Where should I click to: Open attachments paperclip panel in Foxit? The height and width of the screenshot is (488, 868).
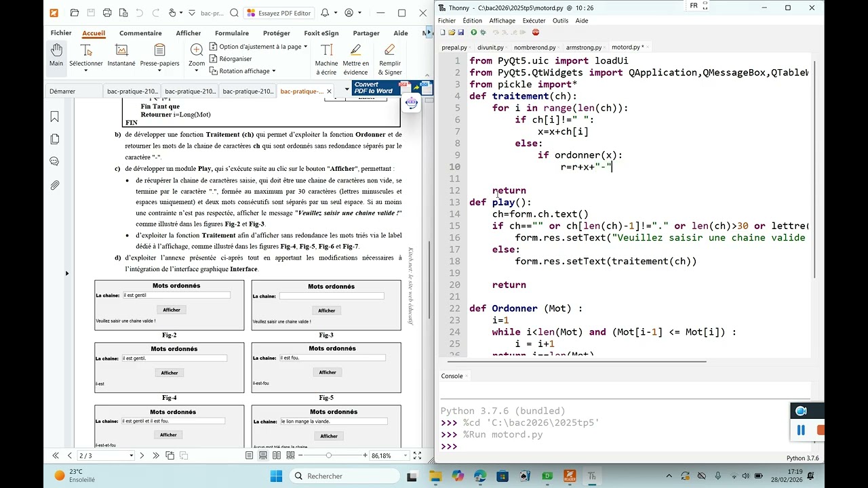pyautogui.click(x=55, y=185)
